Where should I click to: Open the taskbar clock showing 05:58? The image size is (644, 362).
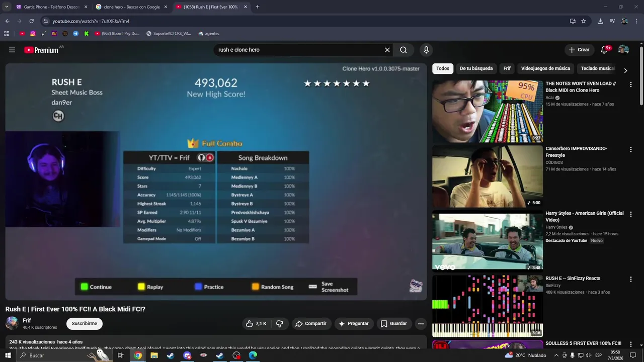[x=615, y=355]
